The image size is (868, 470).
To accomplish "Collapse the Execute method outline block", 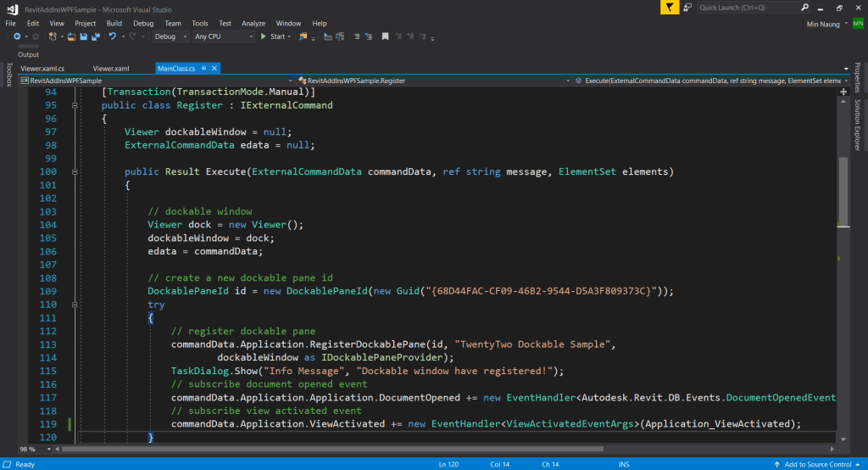I will point(75,172).
